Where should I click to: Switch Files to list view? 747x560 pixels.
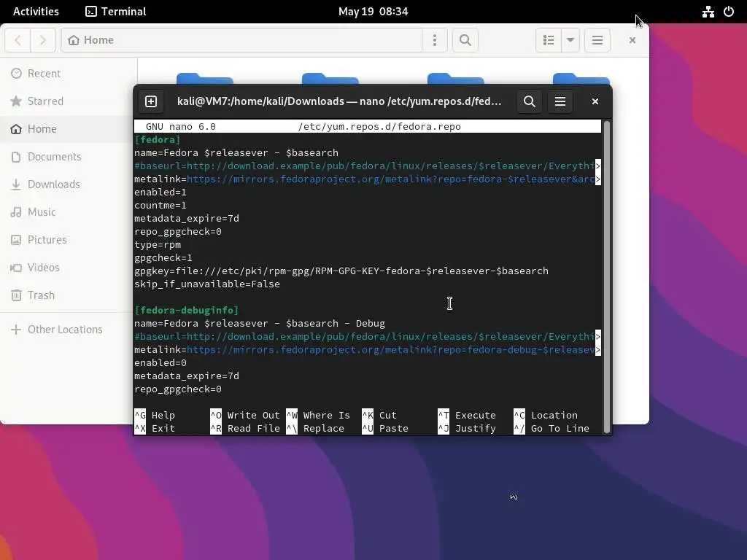[x=549, y=40]
